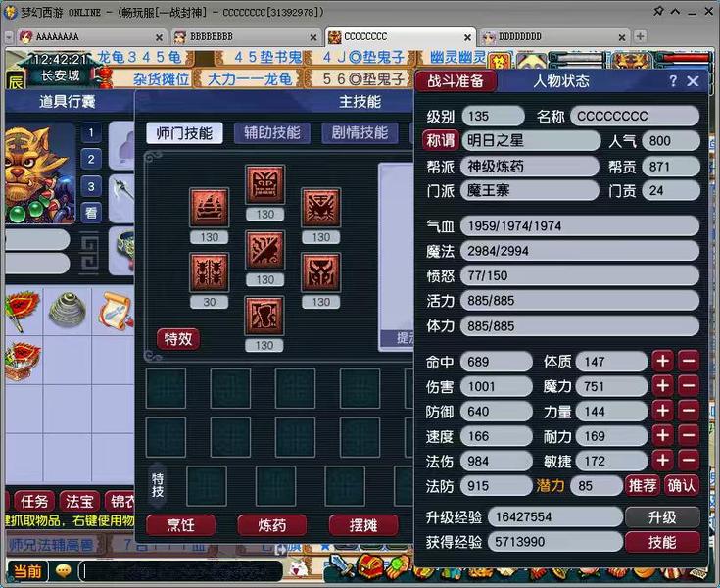
Task: Open the help question mark in 人物状态
Action: tap(673, 81)
